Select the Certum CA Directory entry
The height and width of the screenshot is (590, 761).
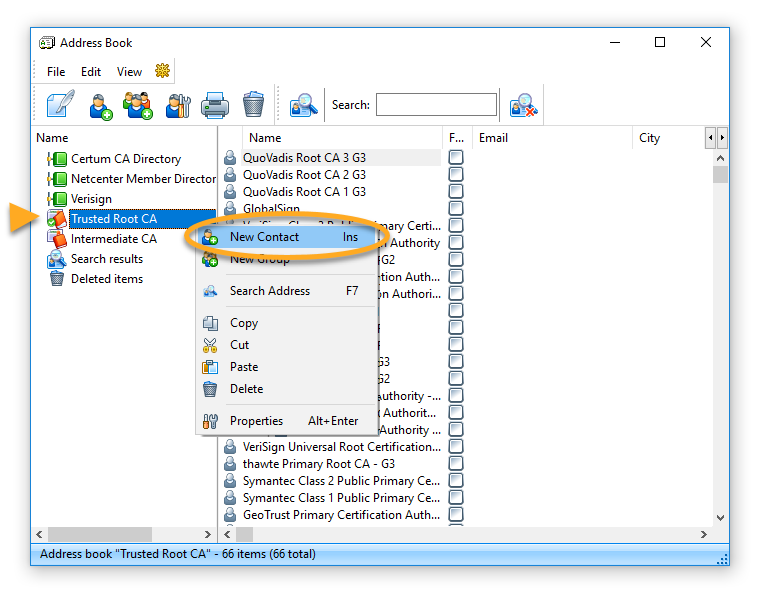(x=126, y=159)
